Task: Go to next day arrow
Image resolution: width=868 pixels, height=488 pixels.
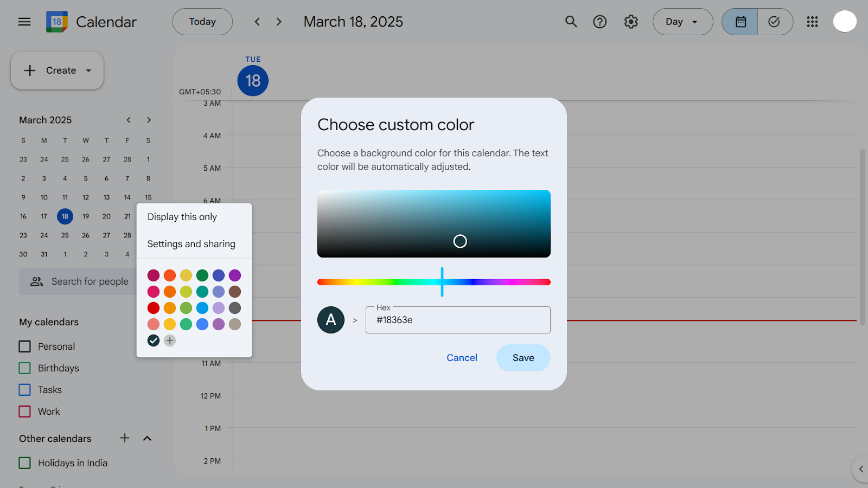Action: pos(279,22)
